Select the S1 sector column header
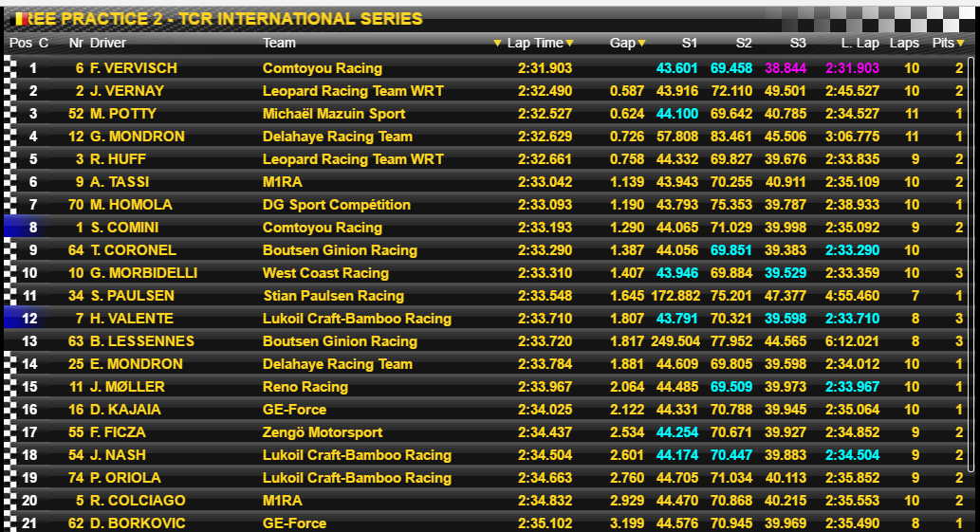The width and height of the screenshot is (980, 532). [x=690, y=43]
